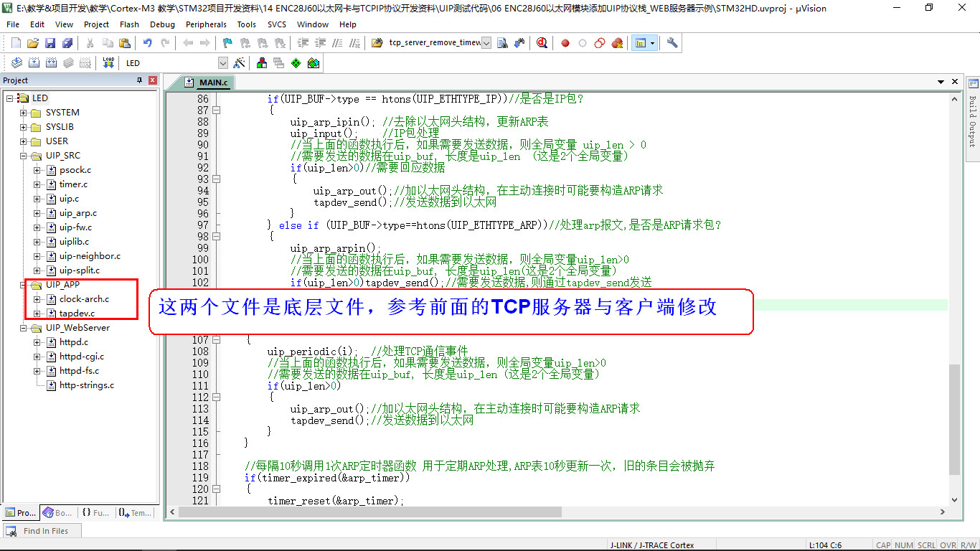Kill all breakpoints with the red X icon
This screenshot has height=551, width=980.
617,43
